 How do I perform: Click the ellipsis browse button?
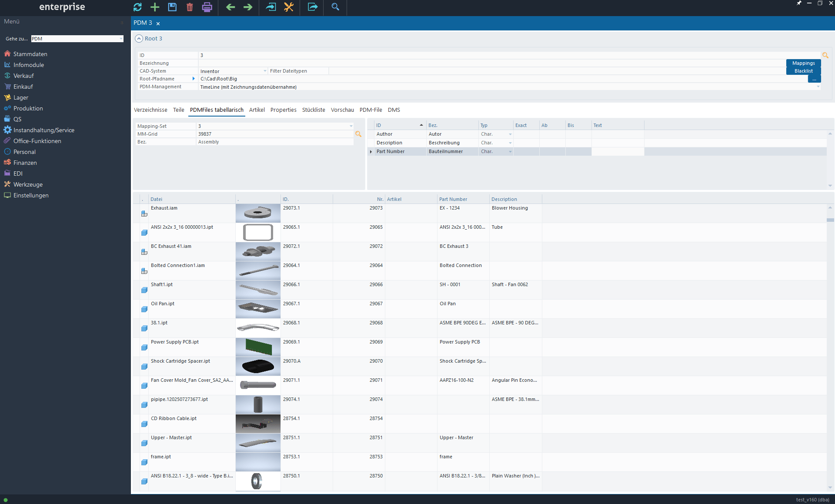coord(814,79)
